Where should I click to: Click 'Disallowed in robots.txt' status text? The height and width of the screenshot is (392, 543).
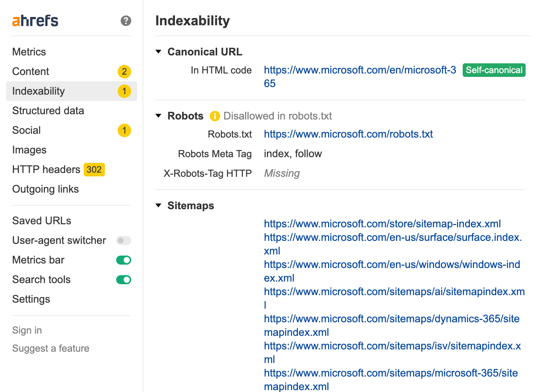pos(278,116)
